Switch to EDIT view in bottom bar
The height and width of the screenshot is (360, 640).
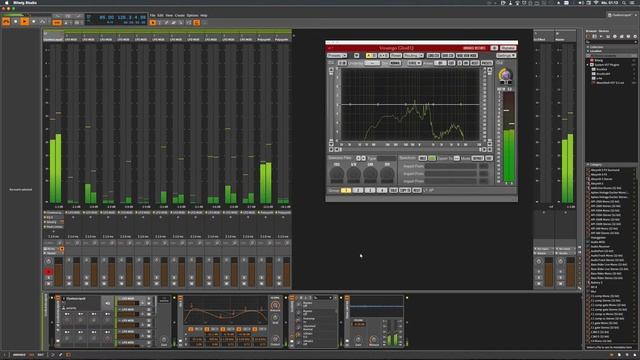(40, 355)
